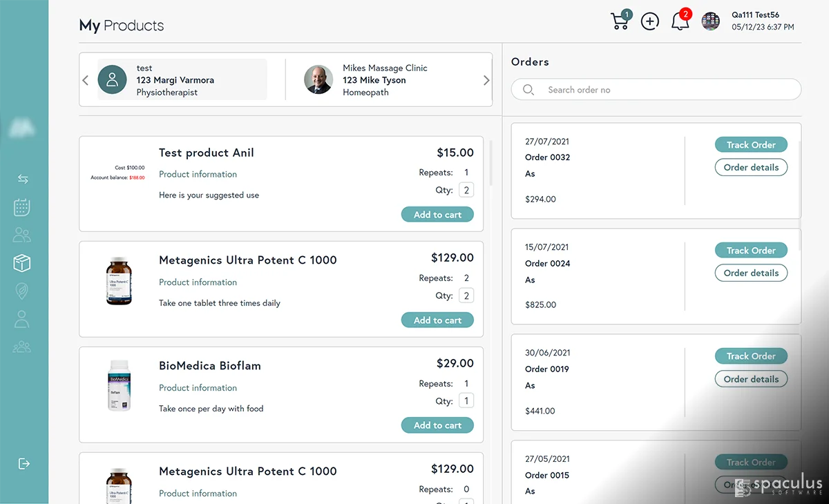Screen dimensions: 829x504
Task: Open the single person sidebar icon
Action: (22, 319)
